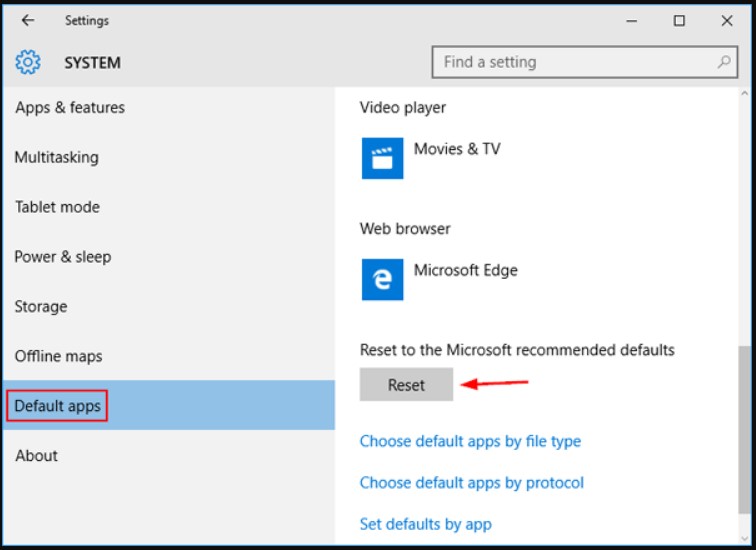Open Choose default apps by protocol
The width and height of the screenshot is (756, 550).
pos(472,483)
